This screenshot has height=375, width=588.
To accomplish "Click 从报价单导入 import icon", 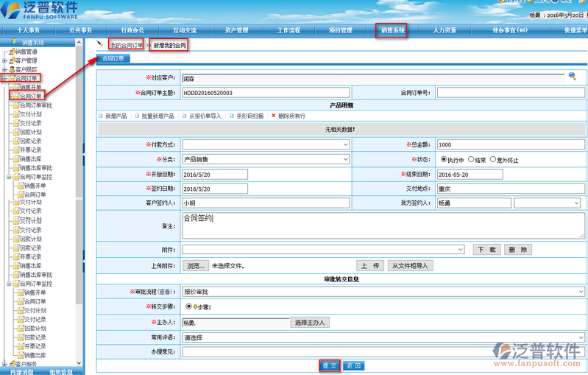I will tap(184, 116).
